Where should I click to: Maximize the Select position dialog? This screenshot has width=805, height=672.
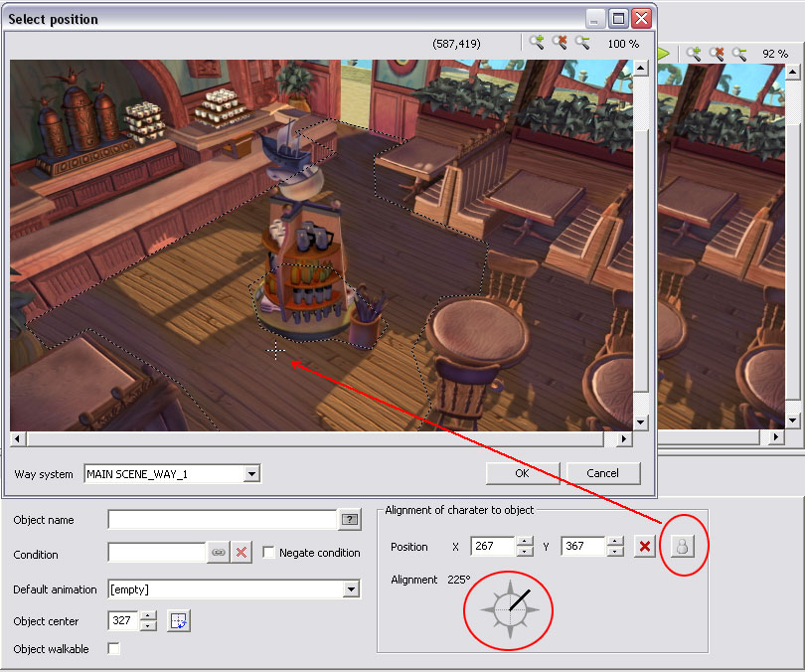pos(618,19)
